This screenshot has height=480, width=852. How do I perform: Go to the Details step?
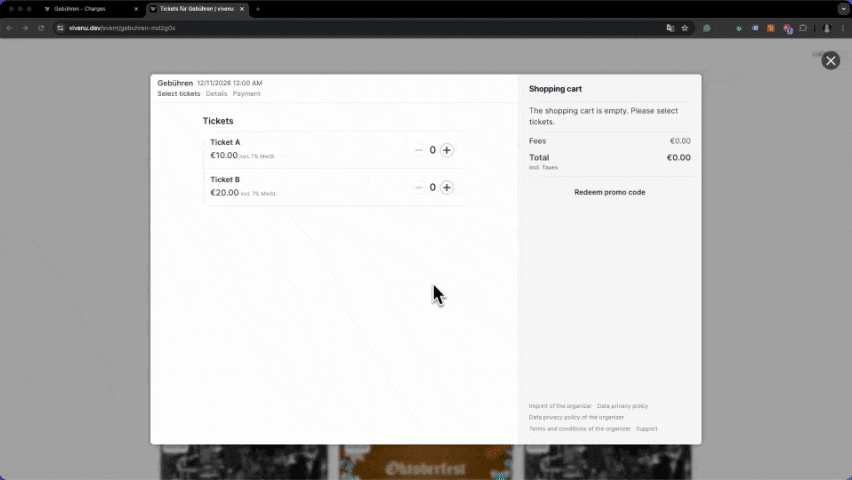click(x=216, y=94)
